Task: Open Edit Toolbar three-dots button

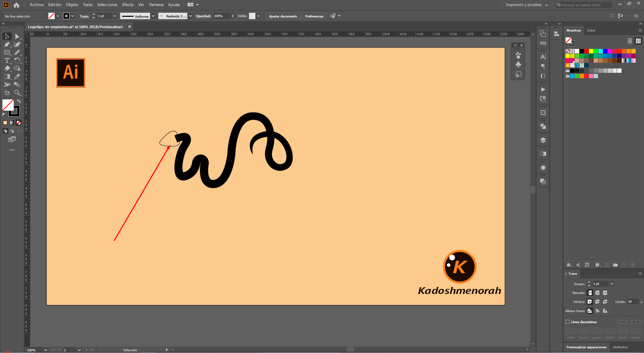Action: pos(12,150)
